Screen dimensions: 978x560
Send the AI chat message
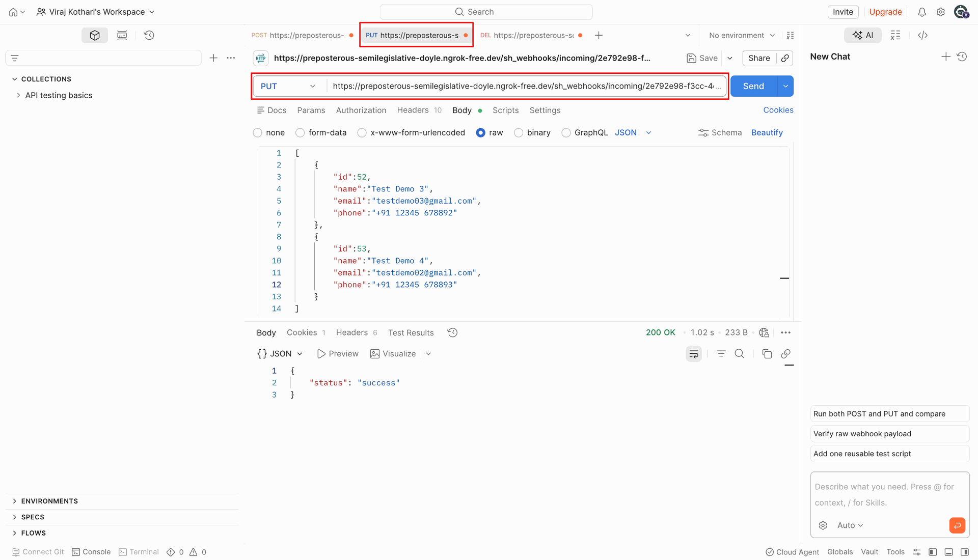957,525
